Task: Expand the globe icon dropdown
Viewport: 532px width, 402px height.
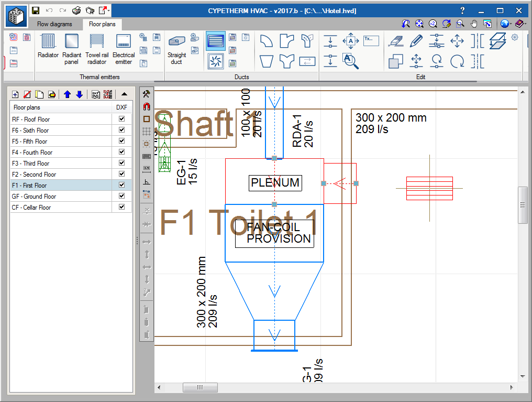Action: tap(511, 24)
